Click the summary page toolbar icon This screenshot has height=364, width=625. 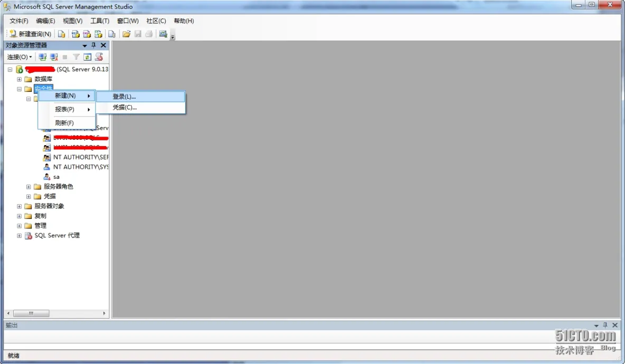coord(163,34)
